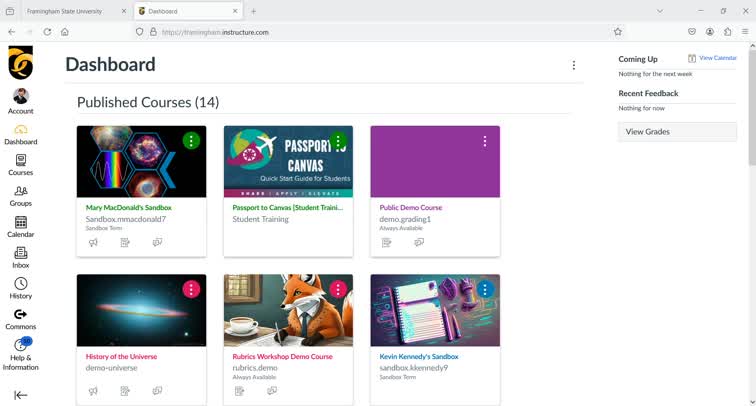
Task: Open Announcements for History of the Universe
Action: tap(93, 391)
